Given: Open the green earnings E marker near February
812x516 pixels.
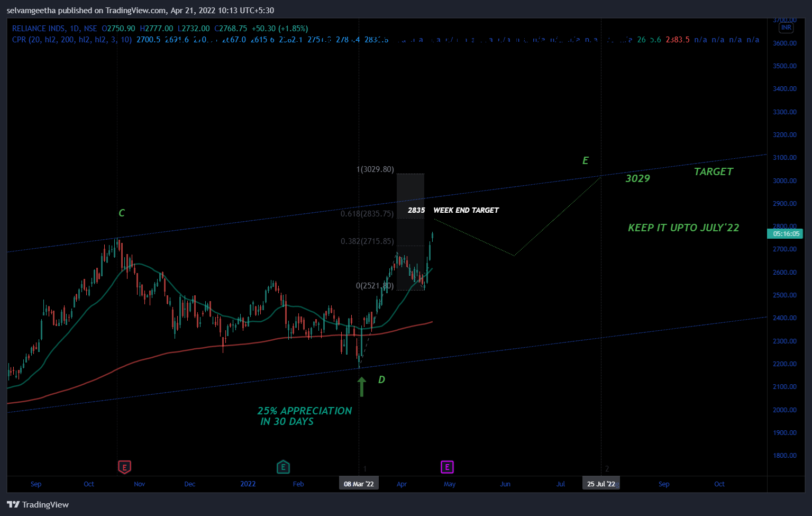Looking at the screenshot, I should coord(283,467).
